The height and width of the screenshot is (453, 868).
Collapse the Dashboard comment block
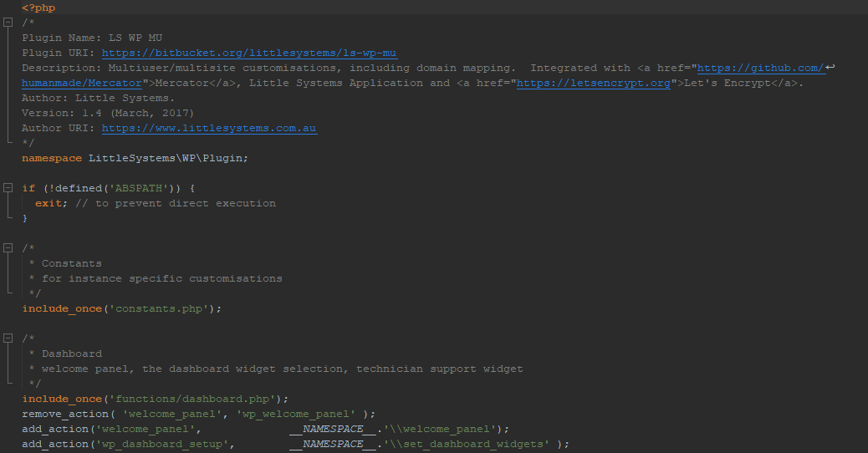8,338
